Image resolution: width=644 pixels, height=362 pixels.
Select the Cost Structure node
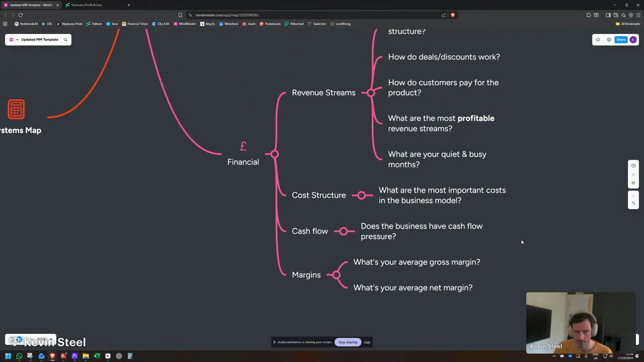pos(318,195)
